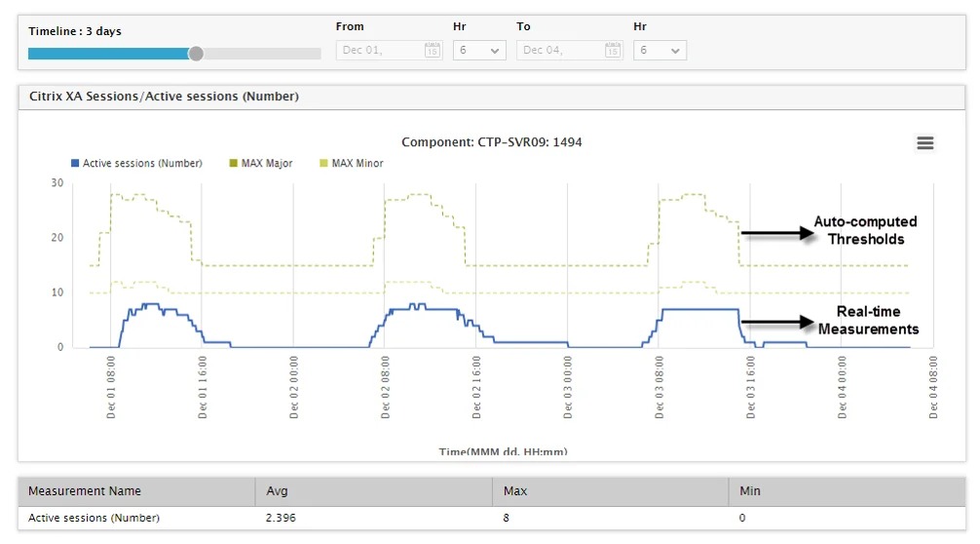Toggle the Active sessions legend series

pos(137,163)
